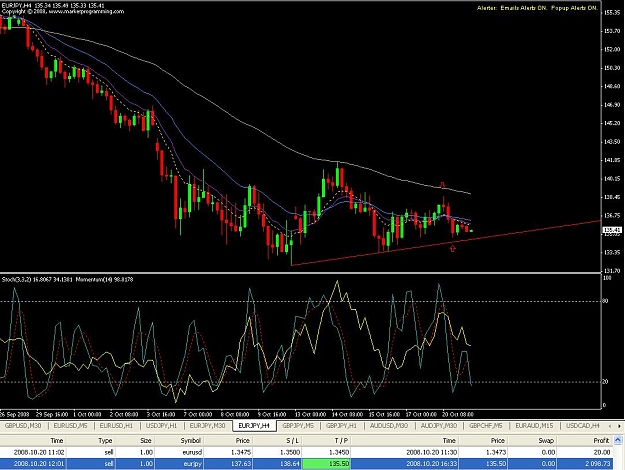Viewport: 625px width, 470px height.
Task: Click the open time 2008.10.20 11:02
Action: click(39, 452)
